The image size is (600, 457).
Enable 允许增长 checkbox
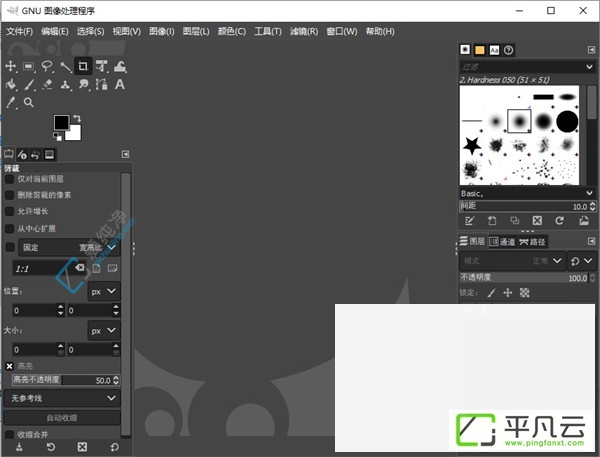coord(10,211)
